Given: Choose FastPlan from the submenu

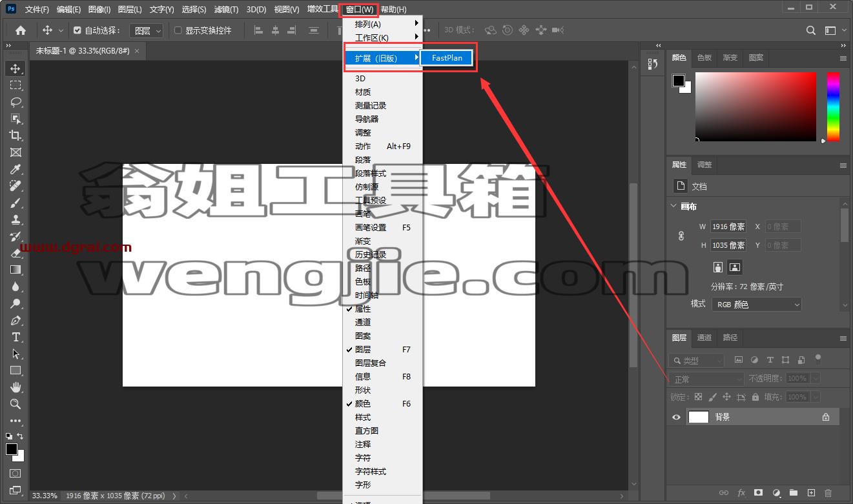Looking at the screenshot, I should pyautogui.click(x=447, y=58).
